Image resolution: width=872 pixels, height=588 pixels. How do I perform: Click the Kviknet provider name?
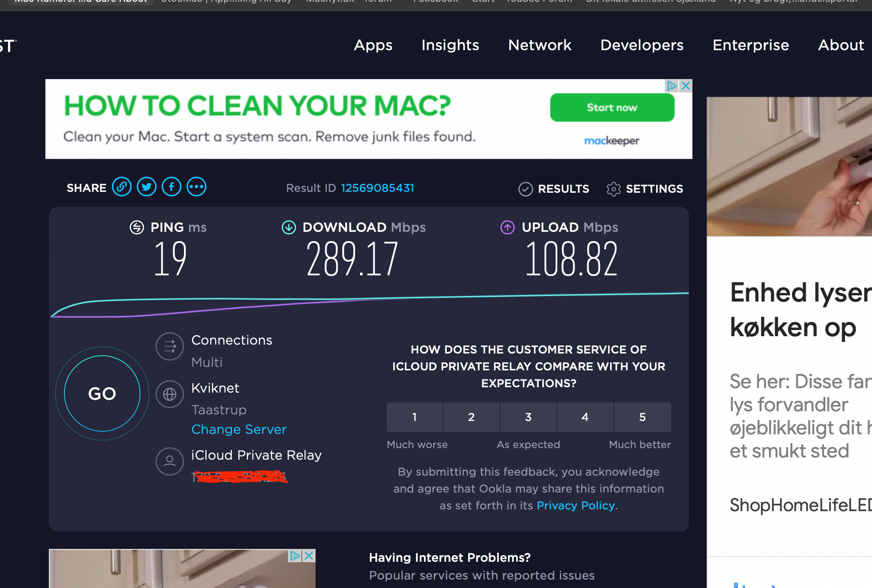[215, 388]
